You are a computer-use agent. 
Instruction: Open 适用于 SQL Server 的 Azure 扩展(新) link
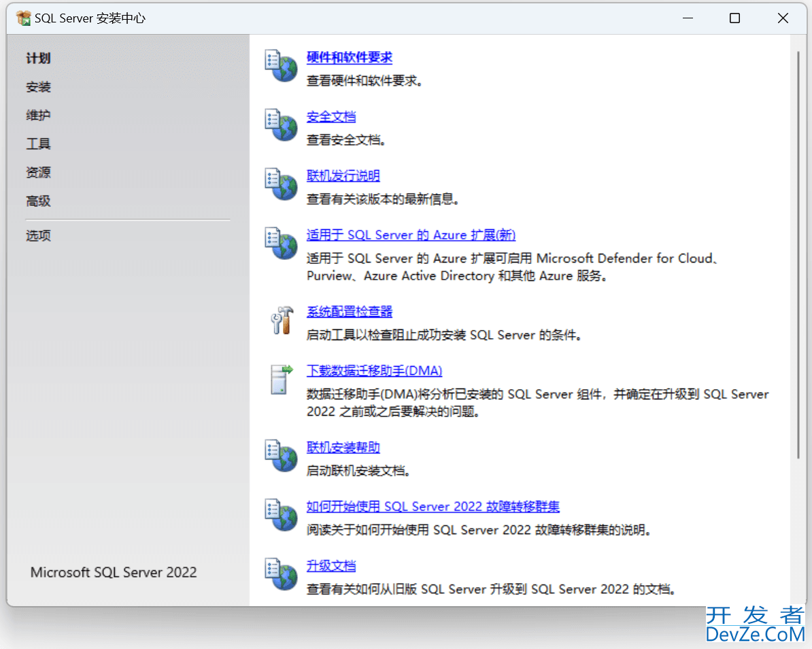pyautogui.click(x=411, y=235)
